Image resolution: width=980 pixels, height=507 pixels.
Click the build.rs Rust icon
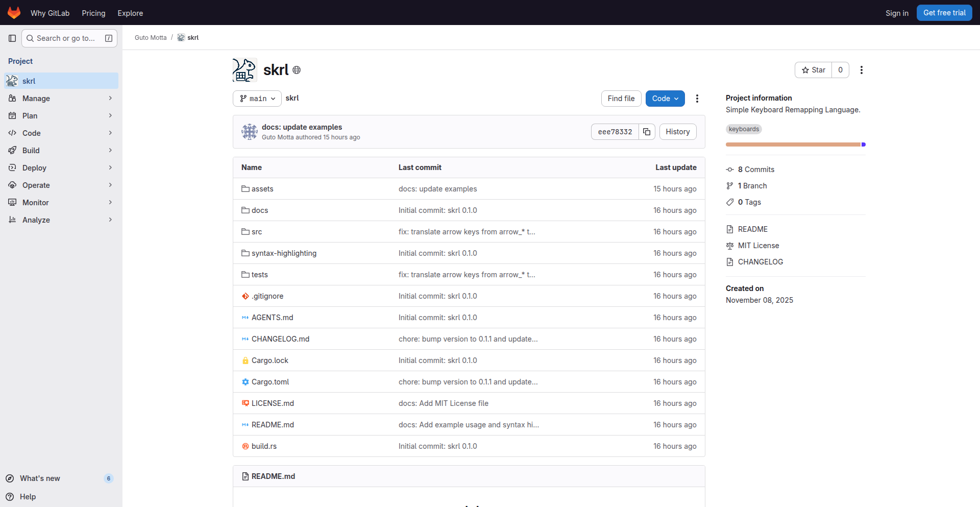246,446
